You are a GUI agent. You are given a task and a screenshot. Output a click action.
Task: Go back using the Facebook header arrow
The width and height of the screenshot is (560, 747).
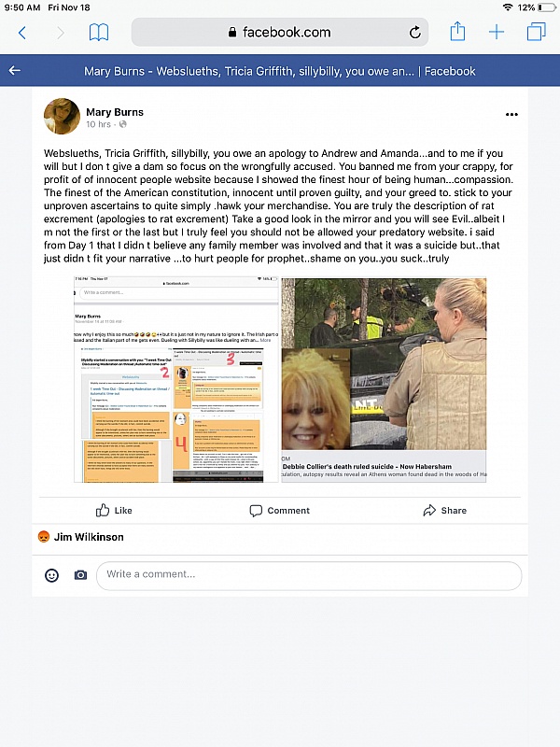pos(15,71)
